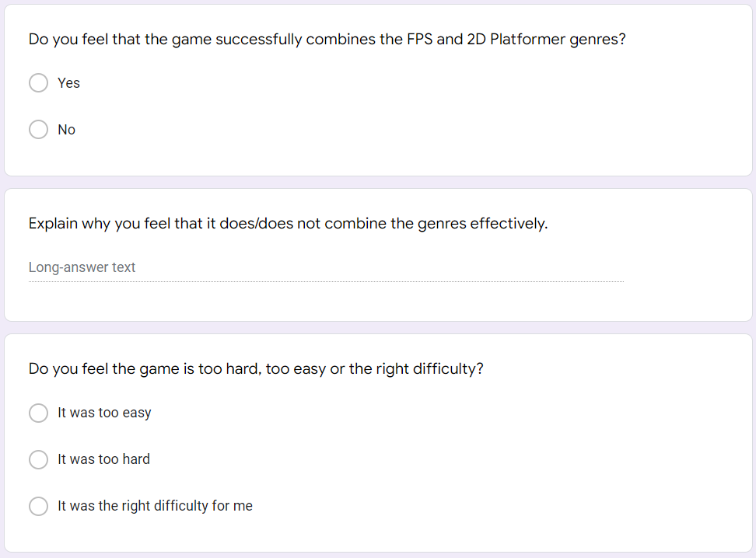Select the No radio button
The width and height of the screenshot is (756, 558).
coord(39,130)
